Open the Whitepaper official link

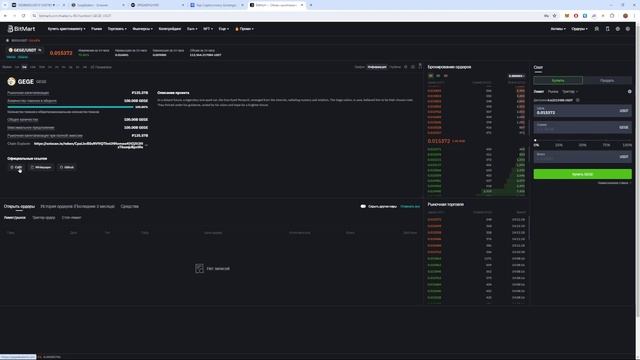coord(41,167)
